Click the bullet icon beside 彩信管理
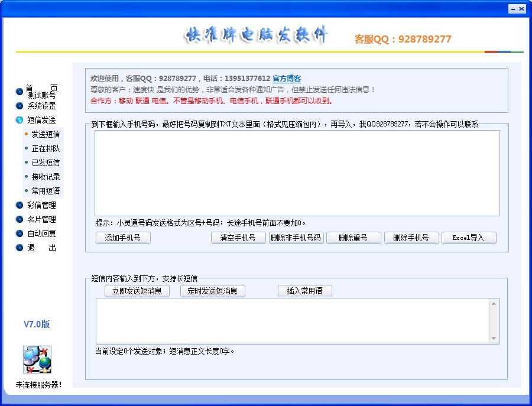This screenshot has width=532, height=406. [x=18, y=205]
